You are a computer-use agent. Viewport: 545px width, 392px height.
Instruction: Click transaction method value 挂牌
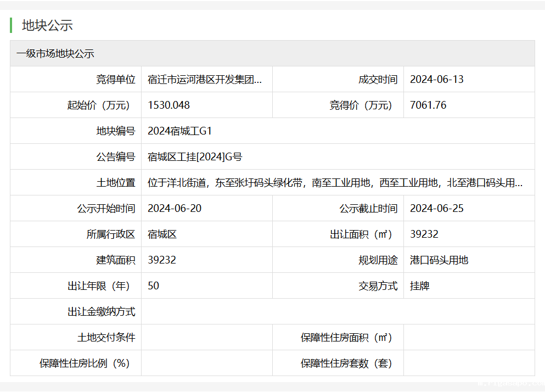click(x=419, y=286)
